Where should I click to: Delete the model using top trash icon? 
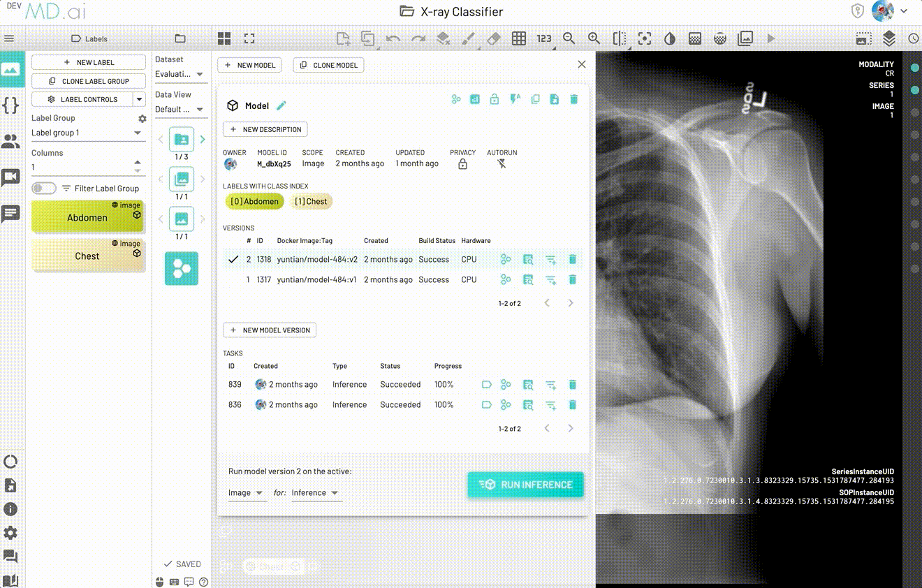pos(574,99)
